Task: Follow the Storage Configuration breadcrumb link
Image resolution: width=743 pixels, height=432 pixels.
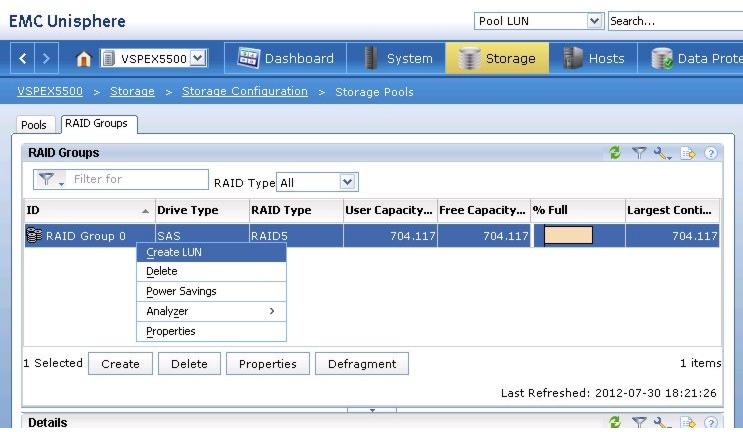Action: (x=245, y=91)
